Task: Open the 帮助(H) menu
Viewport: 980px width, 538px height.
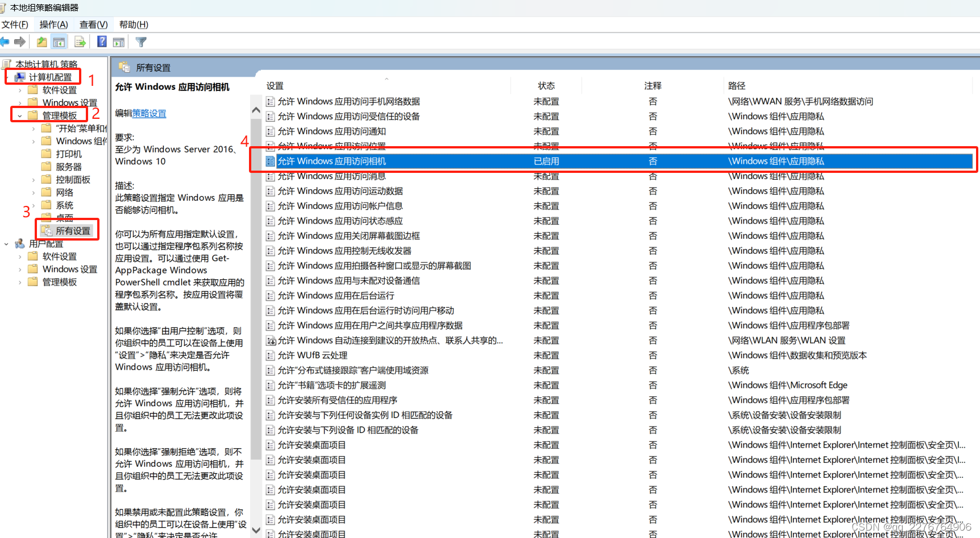Action: (134, 24)
